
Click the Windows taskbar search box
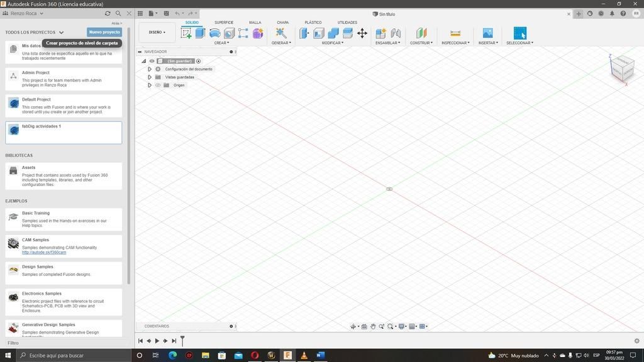pos(74,356)
